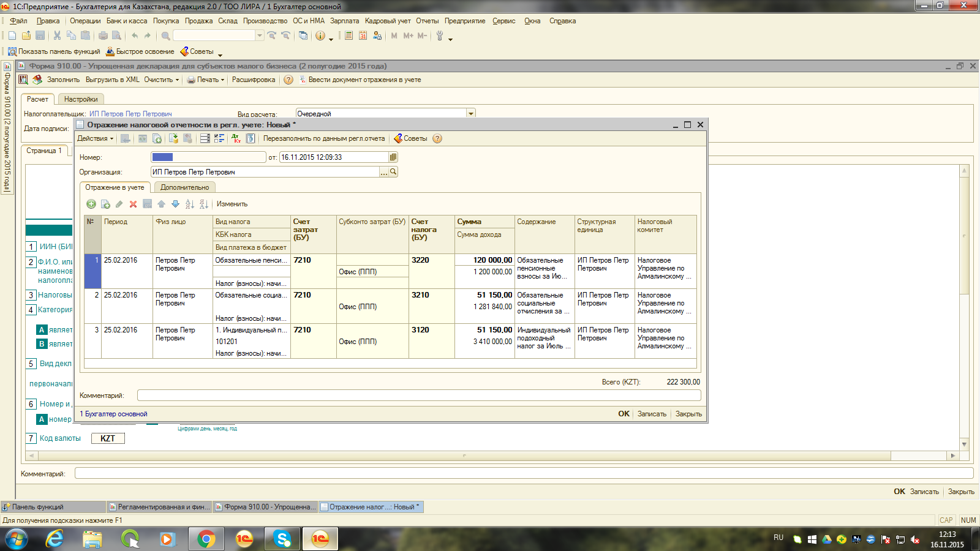This screenshot has width=980, height=551.
Task: Click the Sort descending icon
Action: 204,204
